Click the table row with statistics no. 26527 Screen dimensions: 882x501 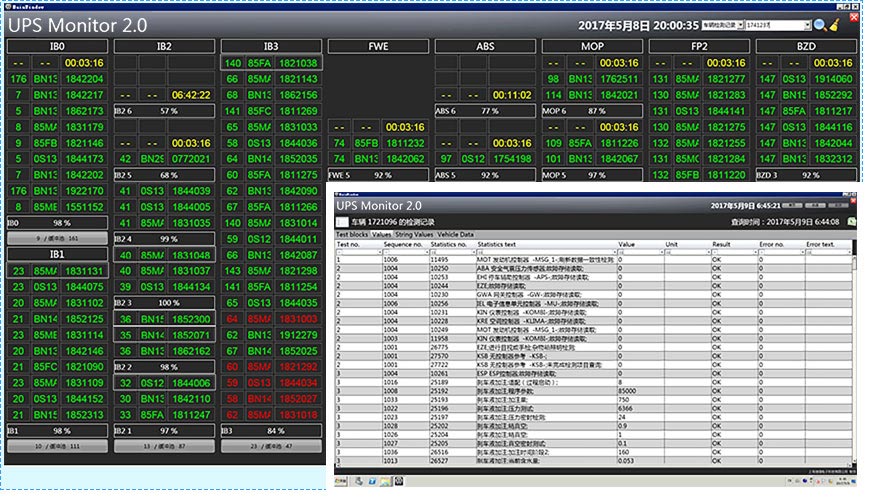coord(593,461)
